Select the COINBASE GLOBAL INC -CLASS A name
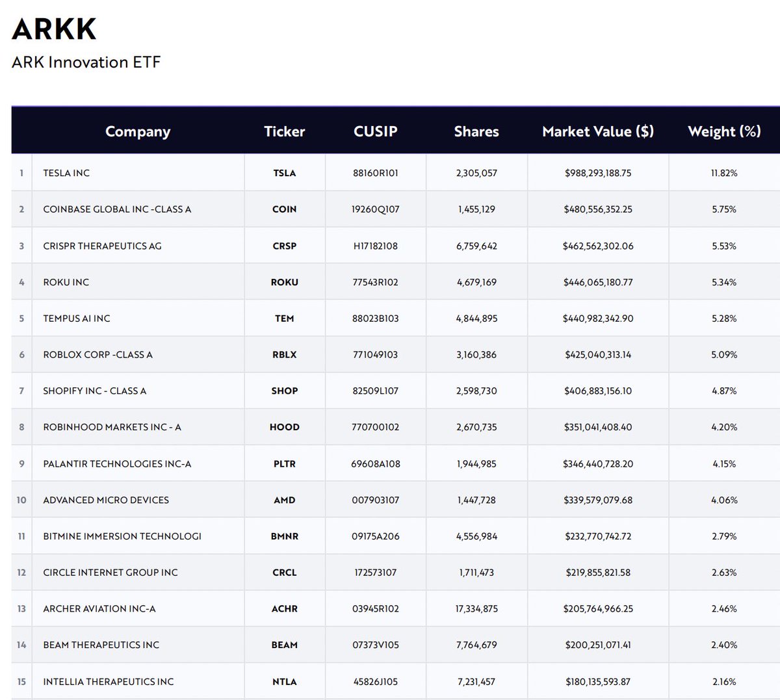This screenshot has height=700, width=780. [117, 209]
